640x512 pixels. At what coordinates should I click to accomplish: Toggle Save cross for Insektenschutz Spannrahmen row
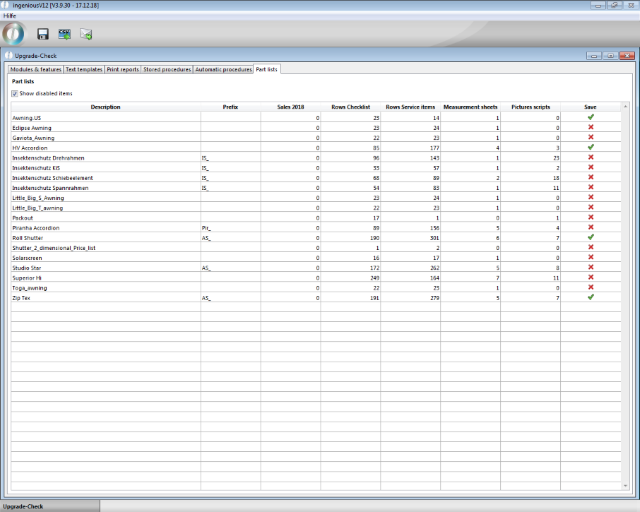(x=590, y=187)
